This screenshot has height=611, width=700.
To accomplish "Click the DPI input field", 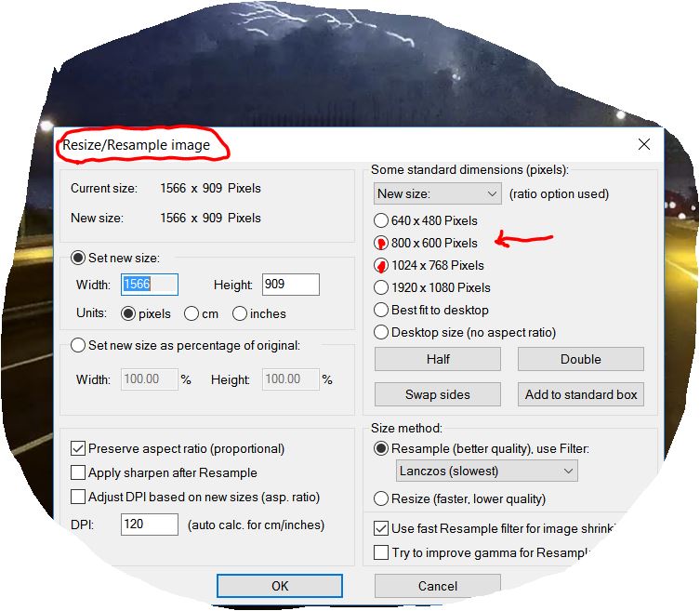I will [x=149, y=525].
